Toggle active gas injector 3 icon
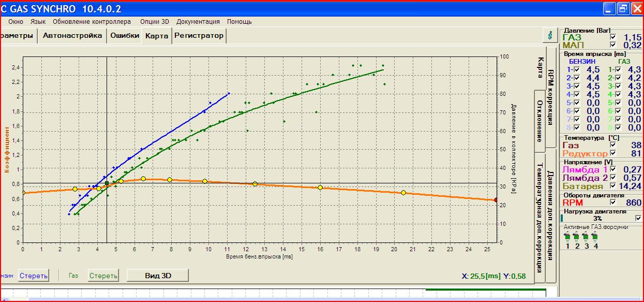The image size is (644, 302). click(586, 236)
